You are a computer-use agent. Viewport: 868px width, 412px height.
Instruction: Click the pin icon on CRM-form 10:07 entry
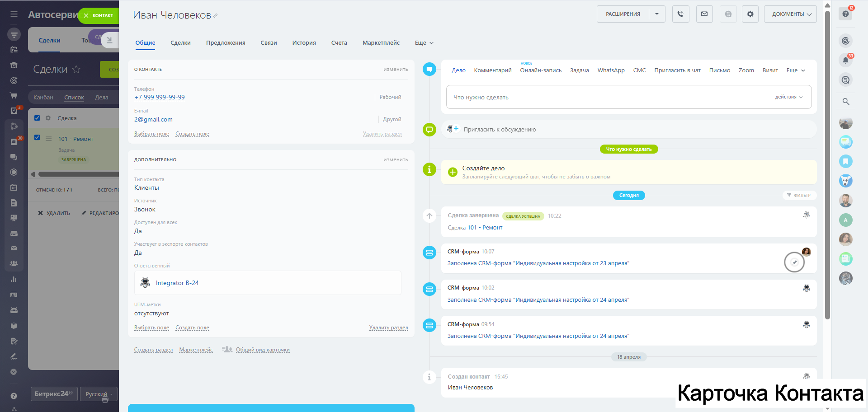tap(794, 262)
